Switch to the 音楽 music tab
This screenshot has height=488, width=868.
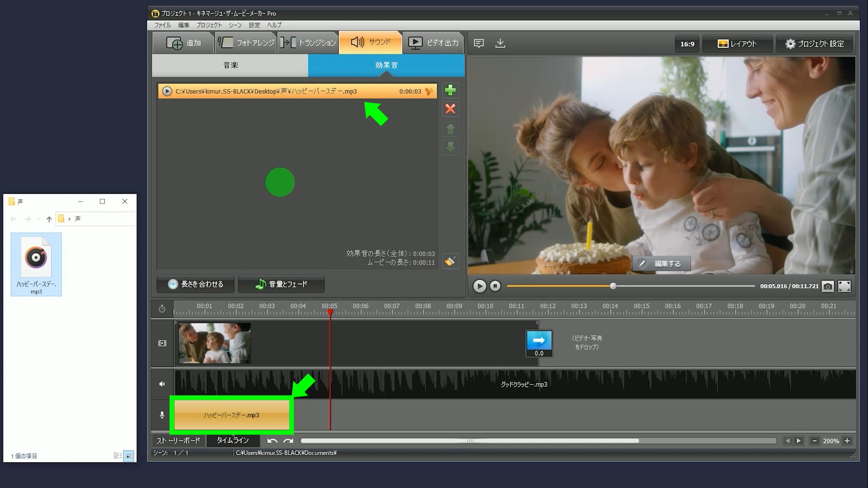(230, 66)
